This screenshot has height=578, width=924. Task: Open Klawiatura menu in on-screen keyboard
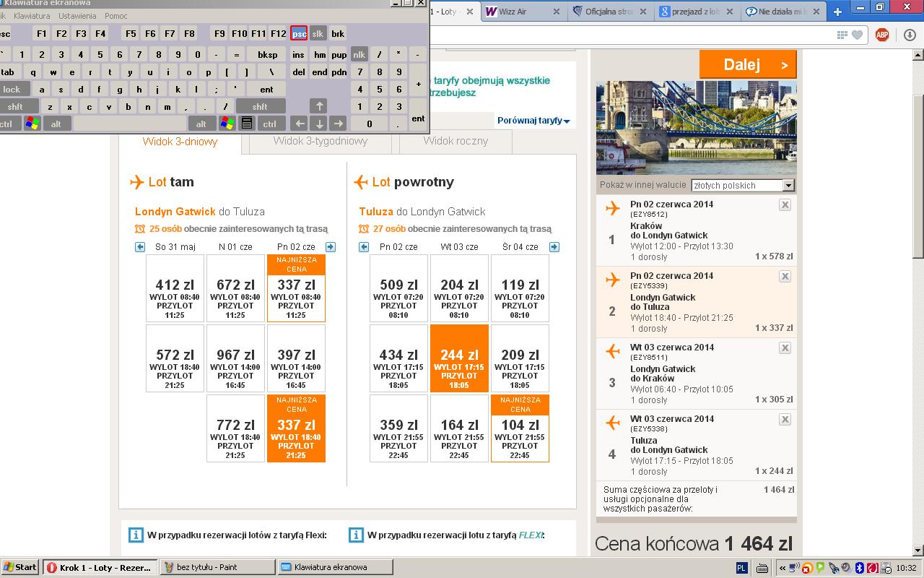(32, 16)
